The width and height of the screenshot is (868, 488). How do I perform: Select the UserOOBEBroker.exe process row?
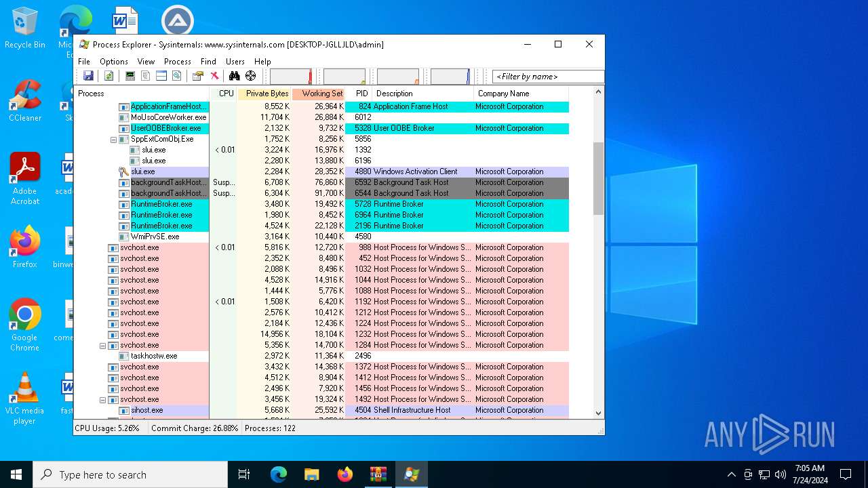321,128
